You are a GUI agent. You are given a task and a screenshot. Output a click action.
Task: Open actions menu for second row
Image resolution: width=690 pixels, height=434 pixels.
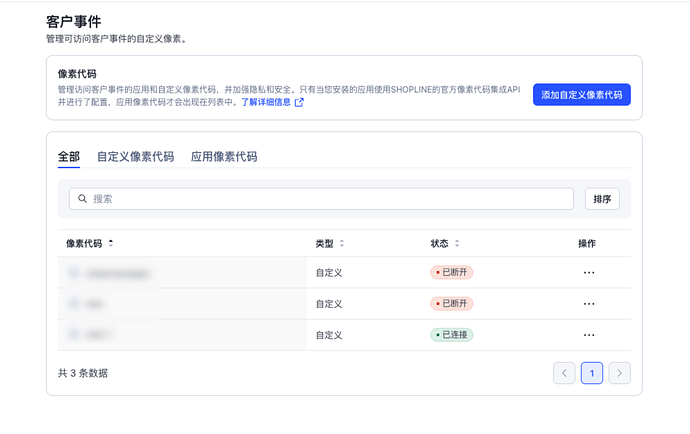point(589,303)
